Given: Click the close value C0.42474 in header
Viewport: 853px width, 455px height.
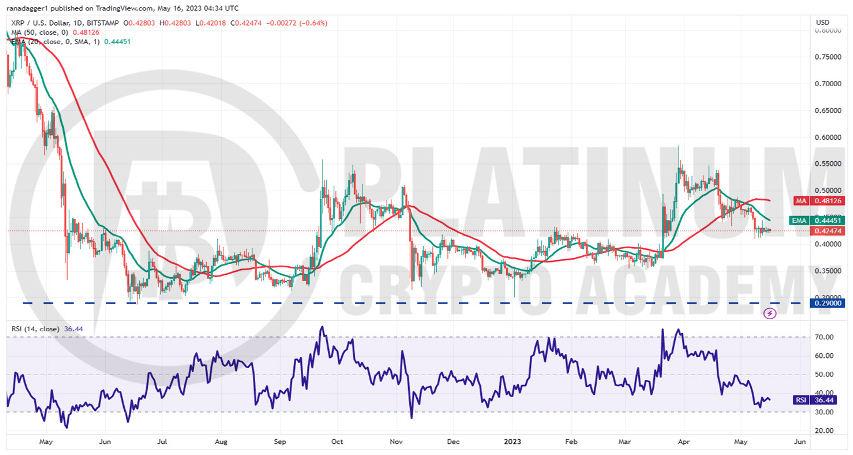Looking at the screenshot, I should point(245,23).
